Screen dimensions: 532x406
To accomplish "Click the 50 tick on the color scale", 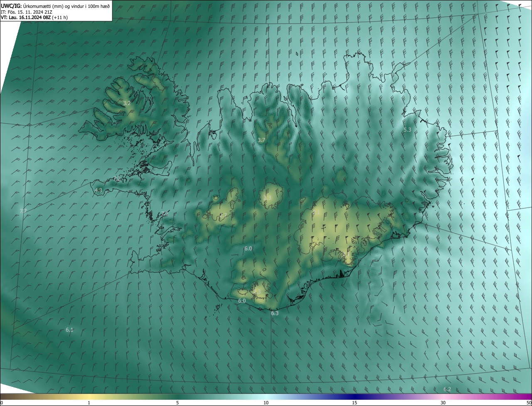I will [529, 403].
